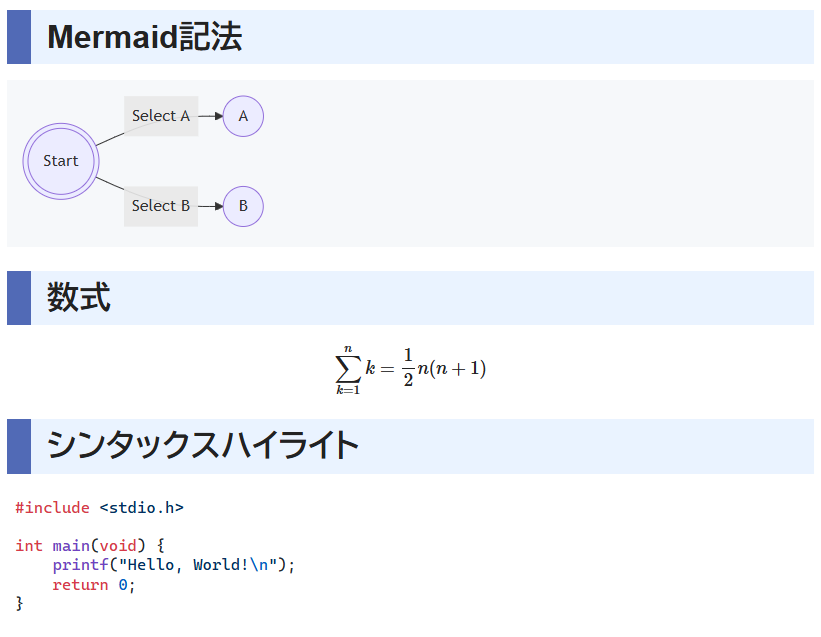The width and height of the screenshot is (821, 637).
Task: Click the one-half fraction in the formula
Action: coord(408,367)
